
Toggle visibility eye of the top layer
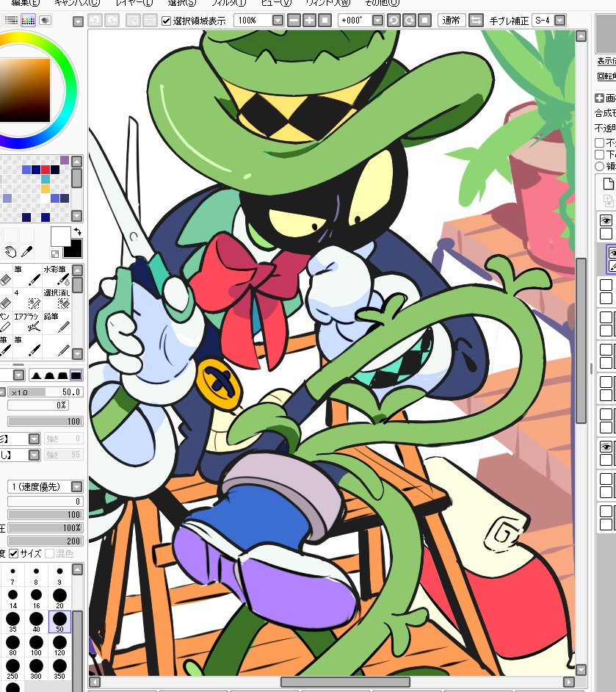pos(606,220)
